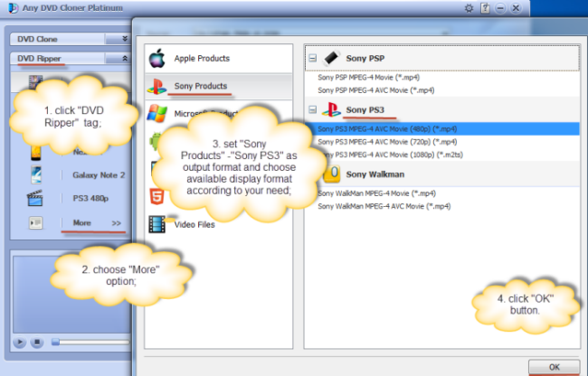Screen dimensions: 588x376
Task: Click the Sony PS3 group header
Action: 442,109
